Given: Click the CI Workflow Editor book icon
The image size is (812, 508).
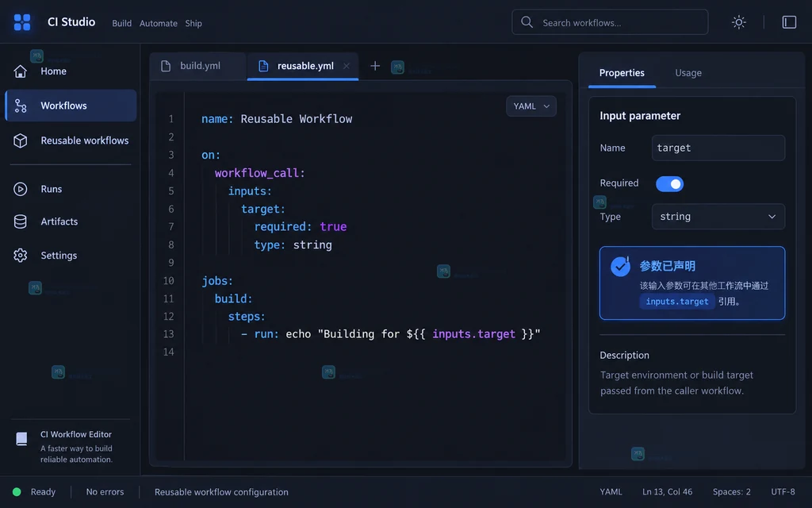Looking at the screenshot, I should point(21,439).
